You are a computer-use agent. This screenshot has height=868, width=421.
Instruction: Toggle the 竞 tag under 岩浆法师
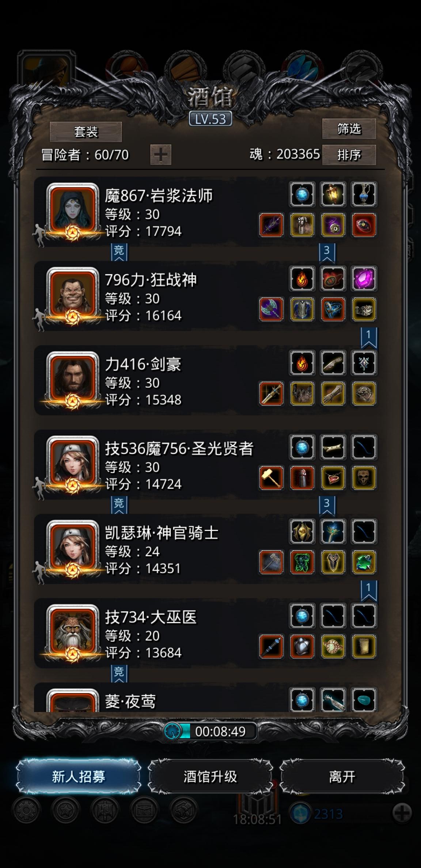tap(119, 252)
